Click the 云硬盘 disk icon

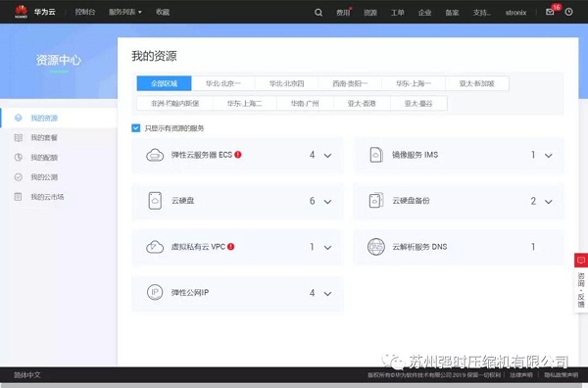[155, 201]
